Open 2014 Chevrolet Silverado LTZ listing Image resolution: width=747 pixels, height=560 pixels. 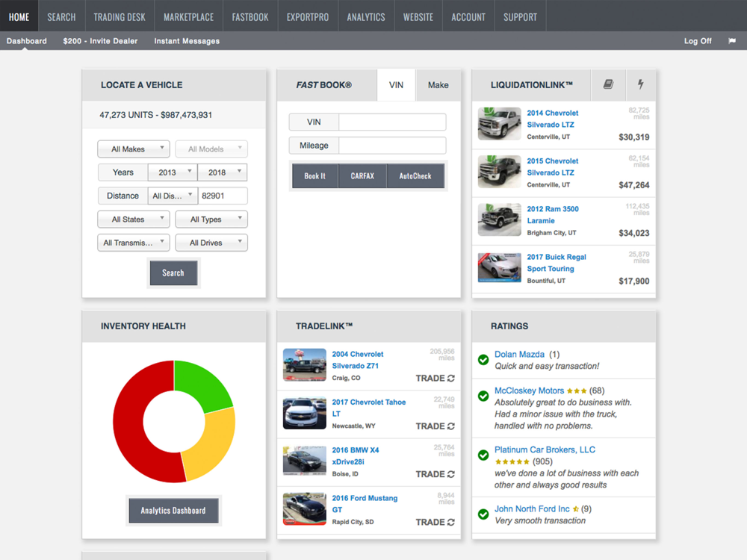pyautogui.click(x=552, y=119)
